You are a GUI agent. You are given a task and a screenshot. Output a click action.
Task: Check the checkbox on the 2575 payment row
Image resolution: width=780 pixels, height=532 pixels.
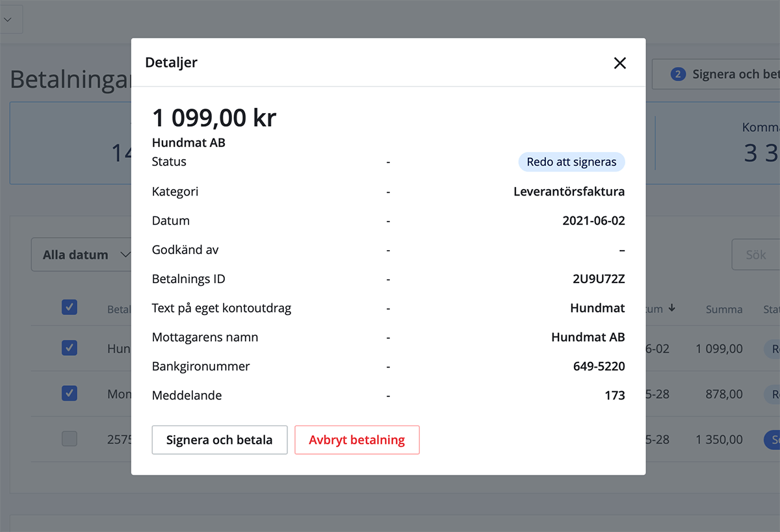click(70, 438)
